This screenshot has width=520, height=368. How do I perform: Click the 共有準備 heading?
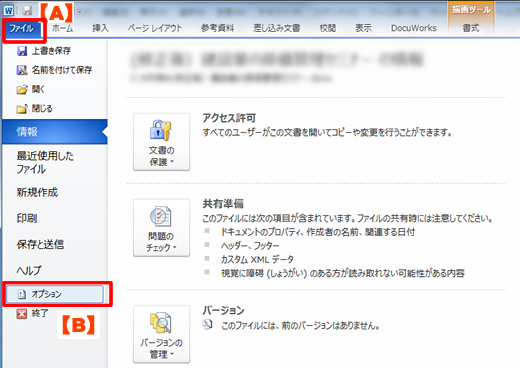pyautogui.click(x=223, y=204)
